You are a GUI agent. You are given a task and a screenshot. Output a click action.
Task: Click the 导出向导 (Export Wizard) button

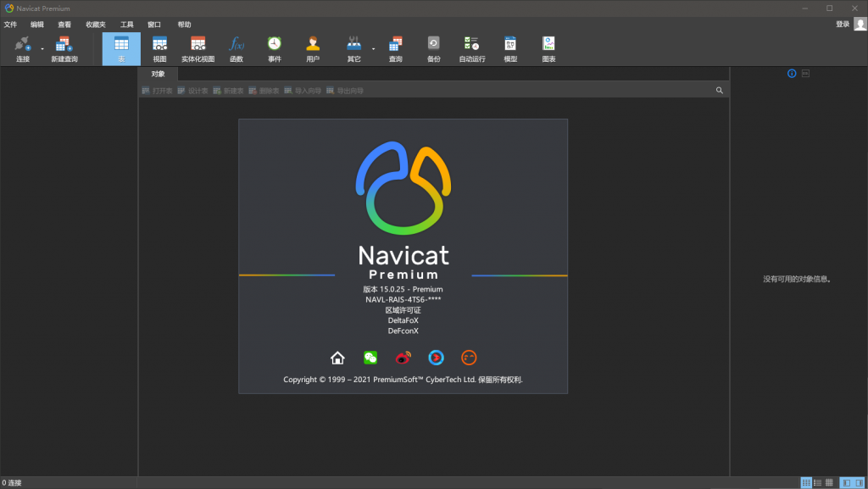click(x=344, y=91)
